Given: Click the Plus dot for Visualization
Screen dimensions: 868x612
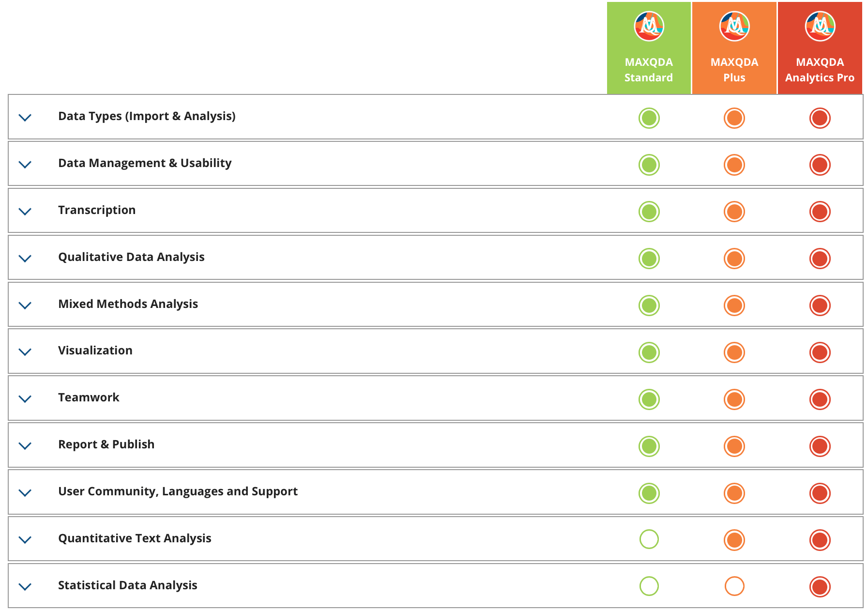Looking at the screenshot, I should (x=734, y=352).
